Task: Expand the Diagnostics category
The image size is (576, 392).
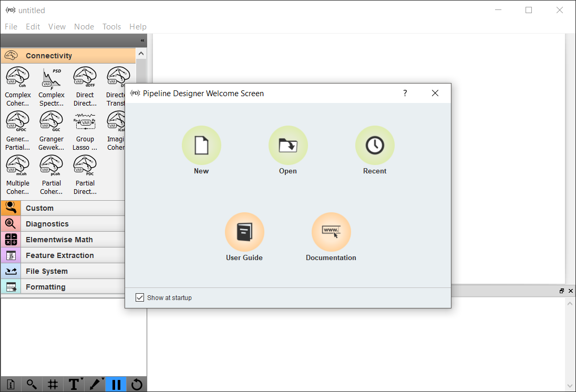Action: tap(47, 224)
